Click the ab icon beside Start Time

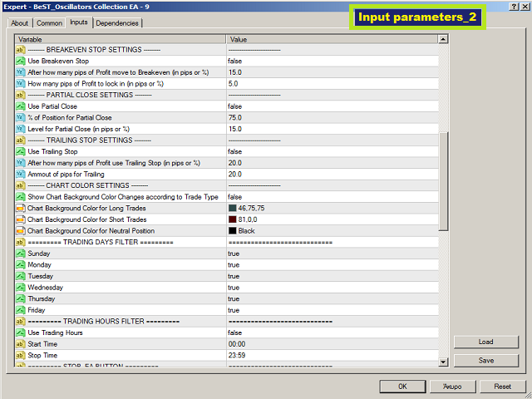click(x=21, y=344)
